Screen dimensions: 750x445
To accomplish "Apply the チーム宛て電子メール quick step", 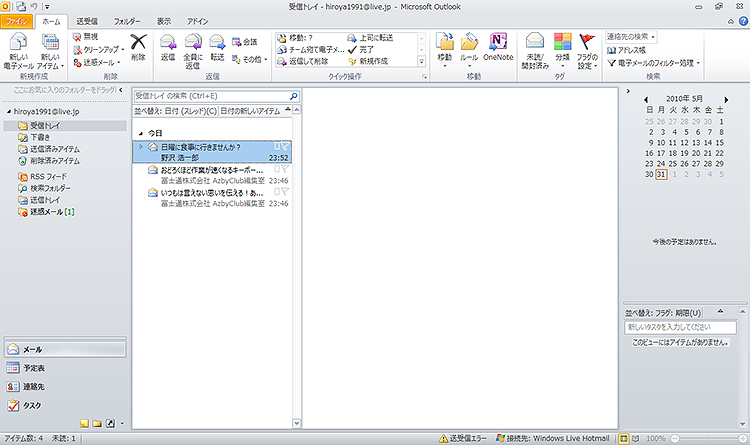I will click(x=311, y=49).
